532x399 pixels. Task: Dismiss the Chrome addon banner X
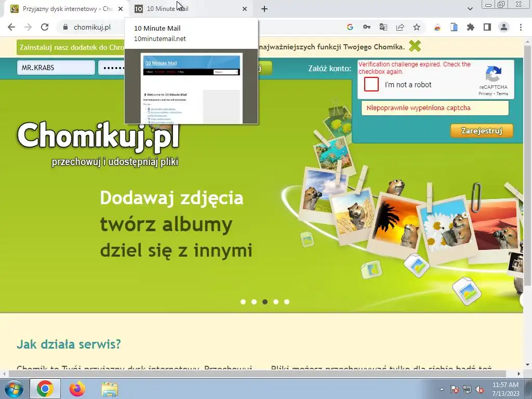coord(415,46)
